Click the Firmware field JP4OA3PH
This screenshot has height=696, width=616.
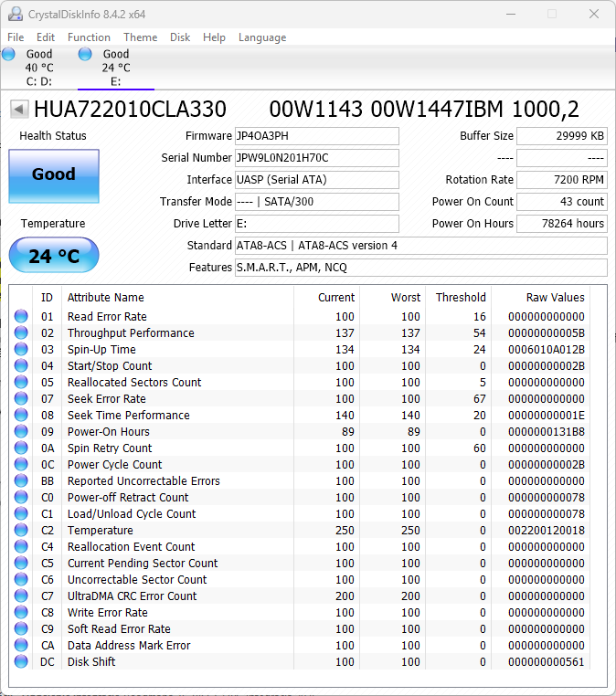click(316, 136)
